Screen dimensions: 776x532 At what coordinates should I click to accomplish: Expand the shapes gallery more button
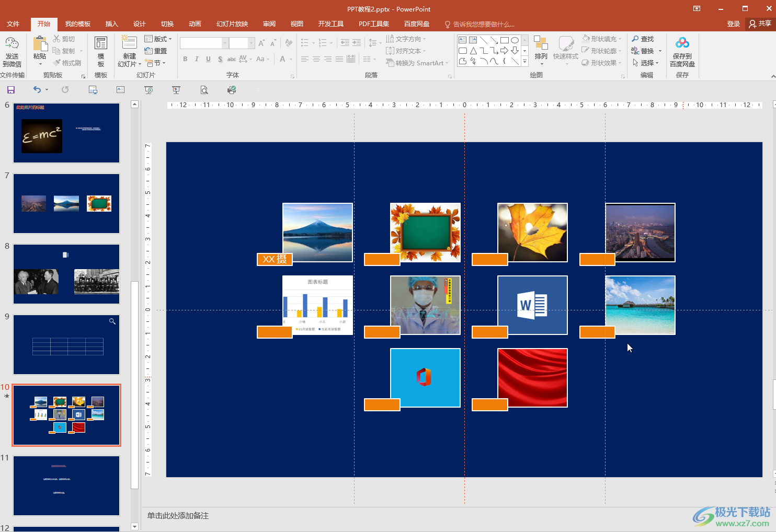pyautogui.click(x=525, y=62)
